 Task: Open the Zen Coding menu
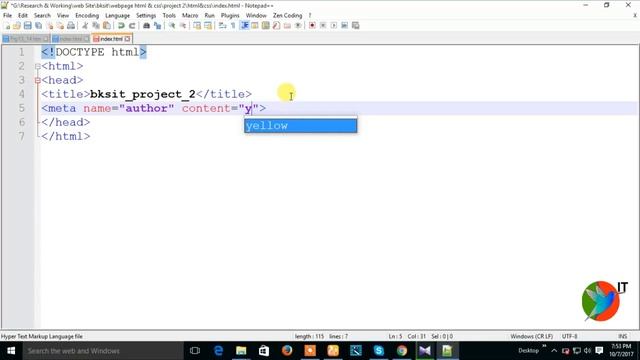point(287,16)
